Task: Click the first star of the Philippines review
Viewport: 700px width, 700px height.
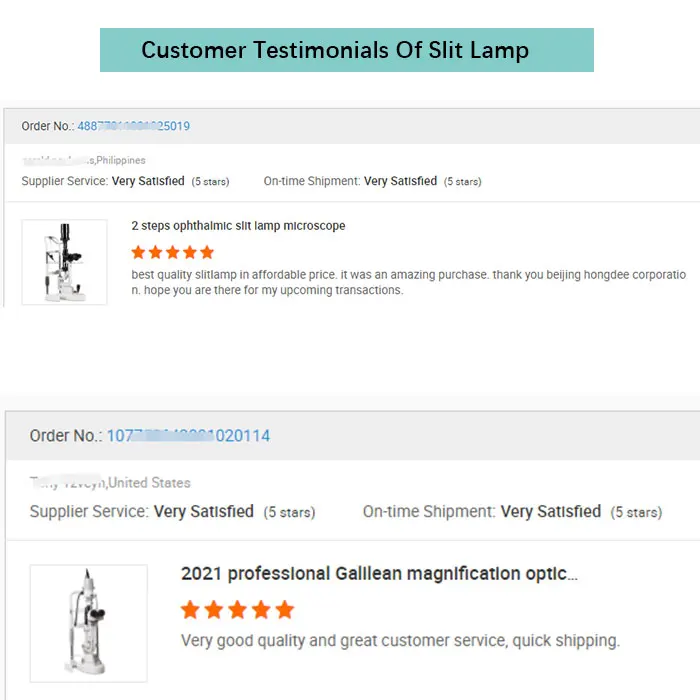Action: pos(139,252)
